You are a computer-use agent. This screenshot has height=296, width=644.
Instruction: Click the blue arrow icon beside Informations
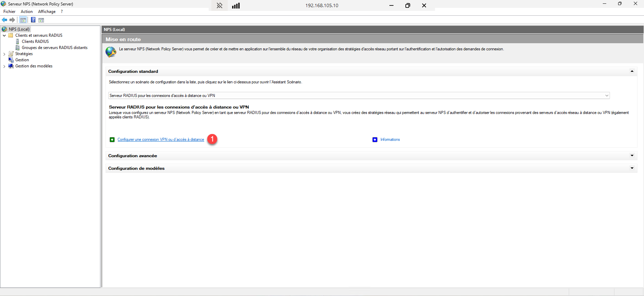(375, 140)
